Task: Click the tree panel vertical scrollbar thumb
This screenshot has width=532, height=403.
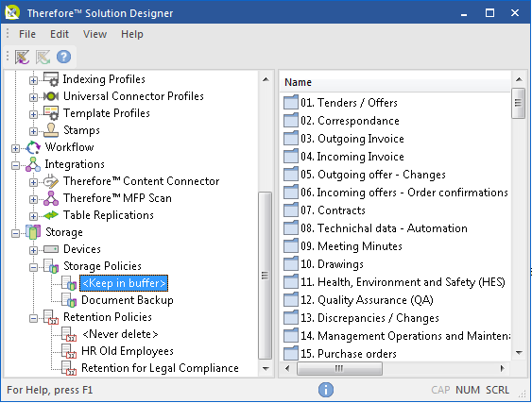Action: click(265, 276)
